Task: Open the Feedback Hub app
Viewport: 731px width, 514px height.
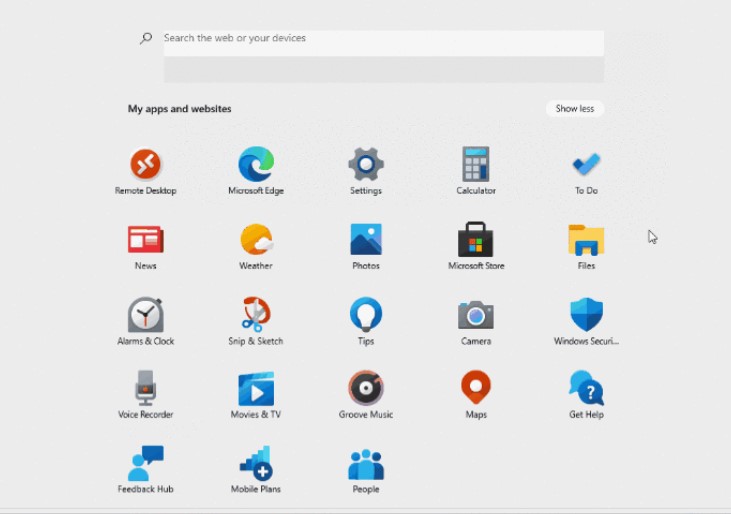Action: (145, 464)
